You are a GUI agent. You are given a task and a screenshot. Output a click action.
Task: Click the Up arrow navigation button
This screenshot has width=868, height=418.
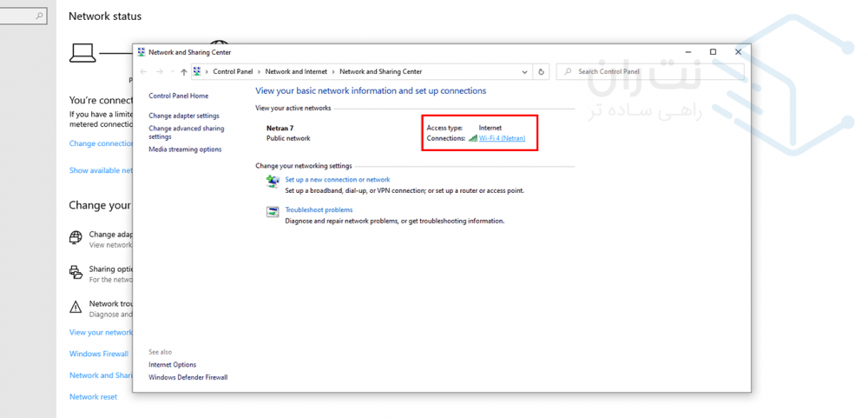pyautogui.click(x=183, y=72)
